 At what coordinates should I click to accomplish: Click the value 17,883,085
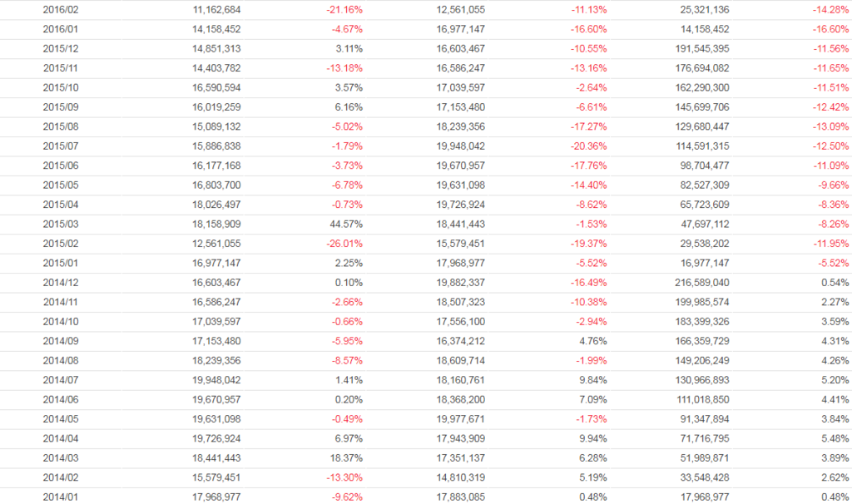[455, 497]
